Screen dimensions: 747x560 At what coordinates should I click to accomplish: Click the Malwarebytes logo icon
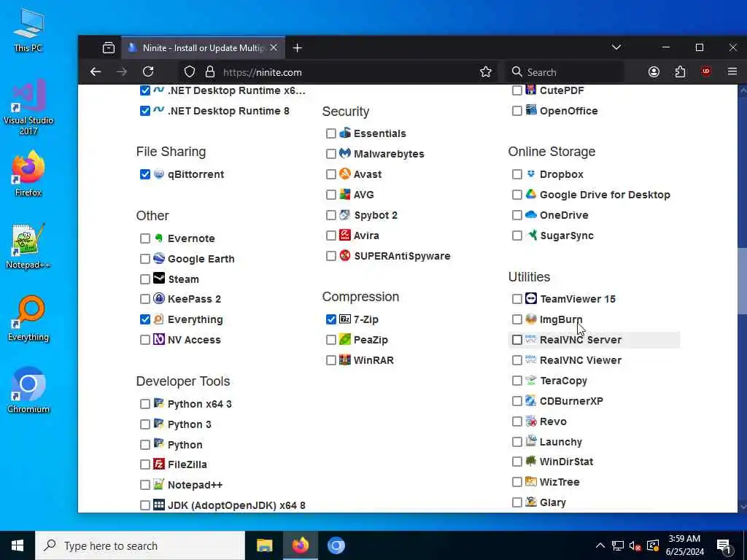tap(344, 153)
